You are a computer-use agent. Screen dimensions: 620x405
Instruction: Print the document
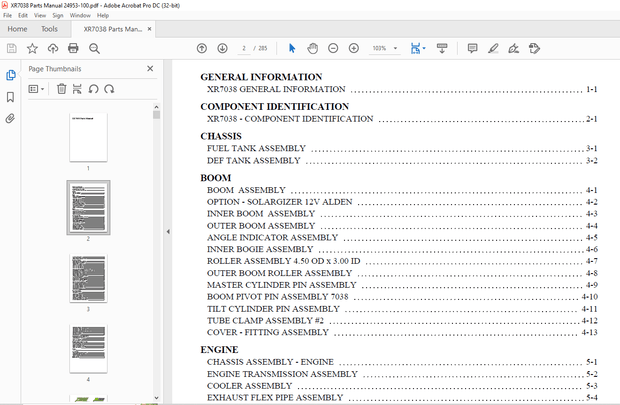point(73,48)
